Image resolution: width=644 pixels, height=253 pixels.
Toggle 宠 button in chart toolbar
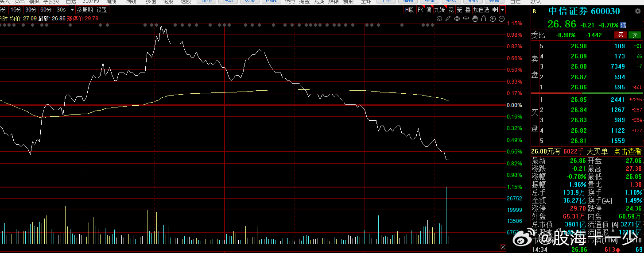coord(459,9)
